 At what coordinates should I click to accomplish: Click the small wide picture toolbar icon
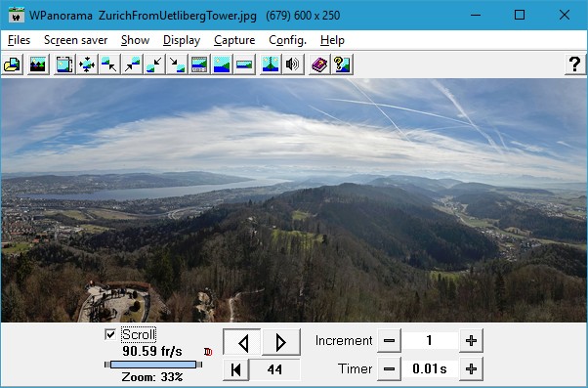244,65
